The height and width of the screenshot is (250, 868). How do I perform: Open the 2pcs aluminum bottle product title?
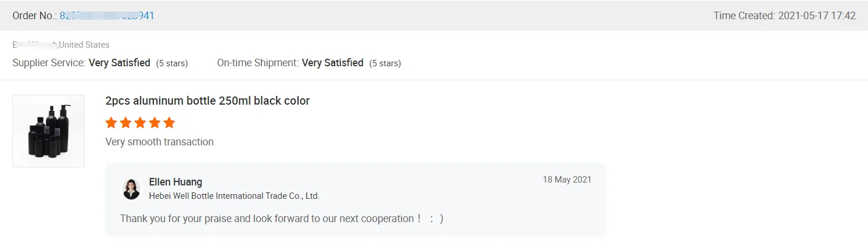pyautogui.click(x=207, y=101)
